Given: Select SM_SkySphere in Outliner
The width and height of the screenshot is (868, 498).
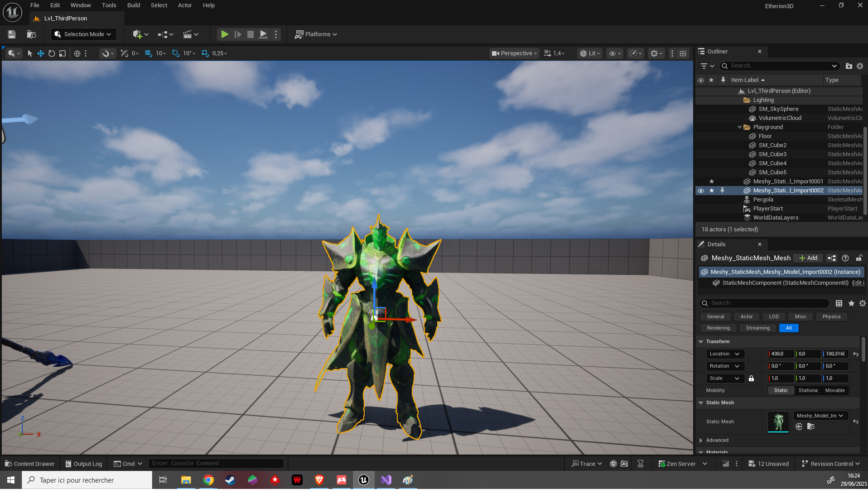Looking at the screenshot, I should (x=778, y=109).
